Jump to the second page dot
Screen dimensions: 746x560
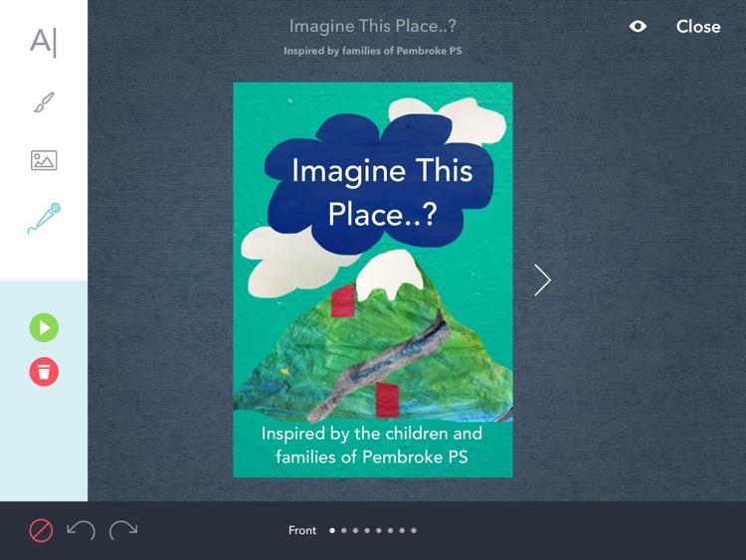click(x=343, y=530)
